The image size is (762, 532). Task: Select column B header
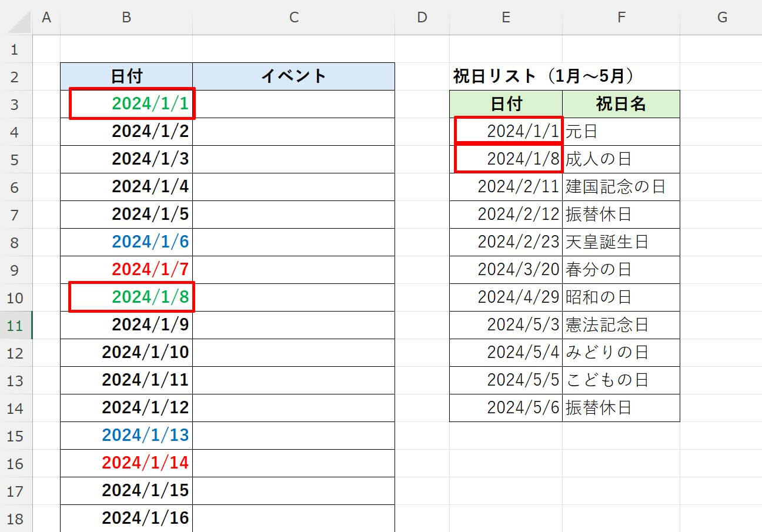click(x=126, y=18)
